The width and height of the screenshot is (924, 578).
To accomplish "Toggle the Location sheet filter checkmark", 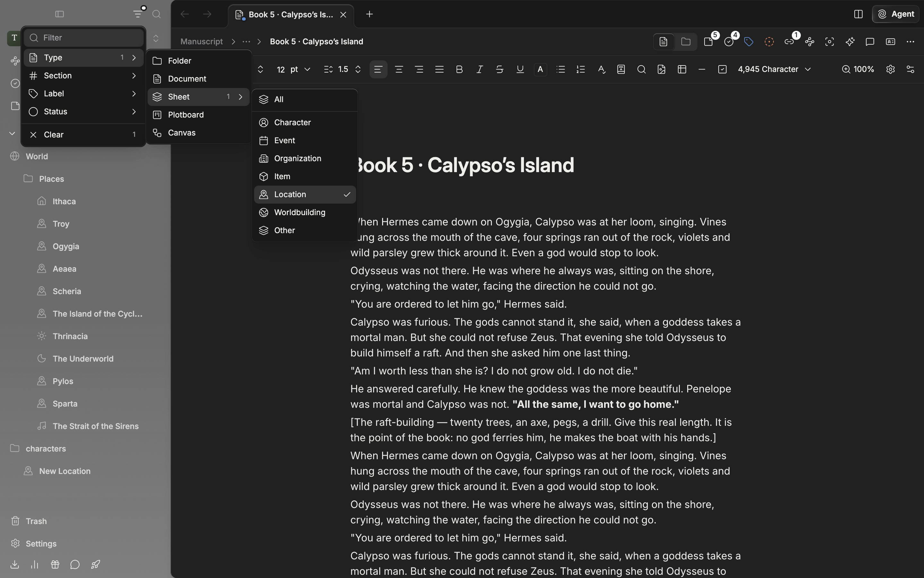I will tap(305, 195).
